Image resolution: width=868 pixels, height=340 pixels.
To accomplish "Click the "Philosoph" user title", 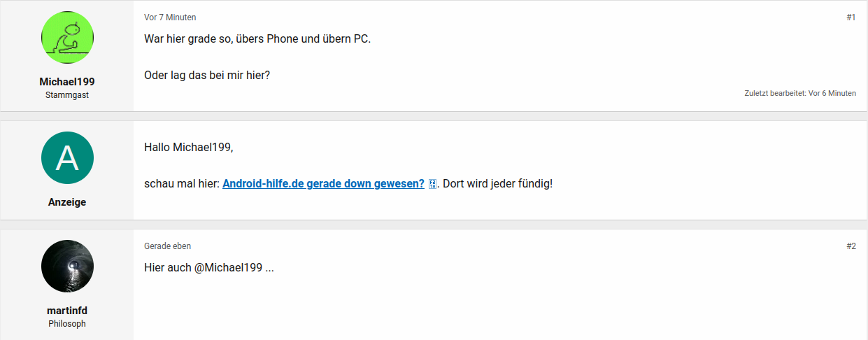I will click(x=67, y=324).
